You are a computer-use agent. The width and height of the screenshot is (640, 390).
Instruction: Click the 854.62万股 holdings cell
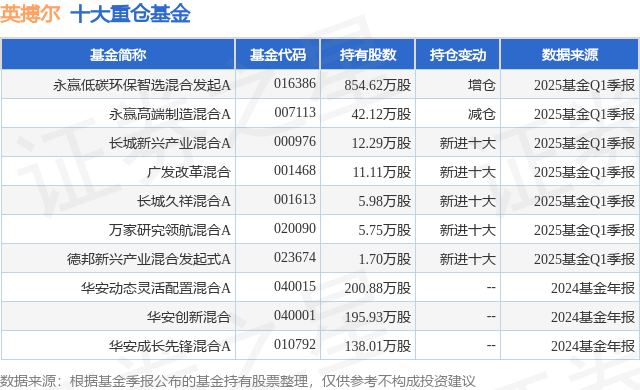[378, 85]
